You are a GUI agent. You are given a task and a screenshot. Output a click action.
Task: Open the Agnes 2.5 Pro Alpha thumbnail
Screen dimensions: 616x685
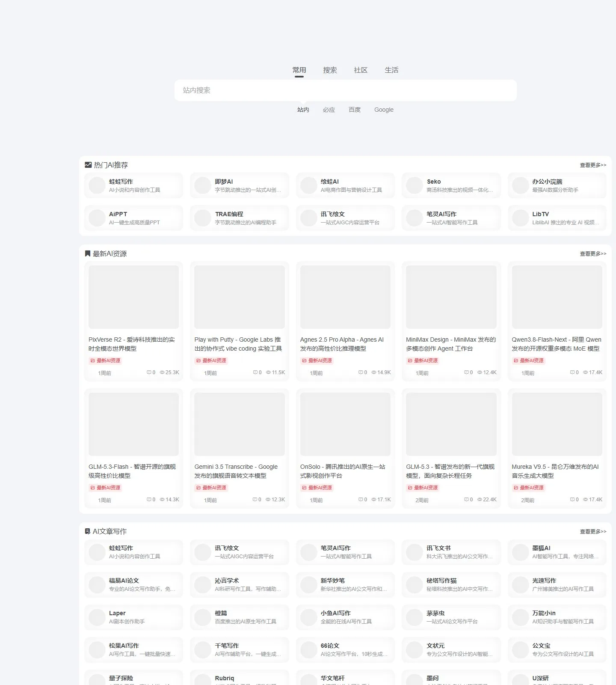pyautogui.click(x=345, y=297)
